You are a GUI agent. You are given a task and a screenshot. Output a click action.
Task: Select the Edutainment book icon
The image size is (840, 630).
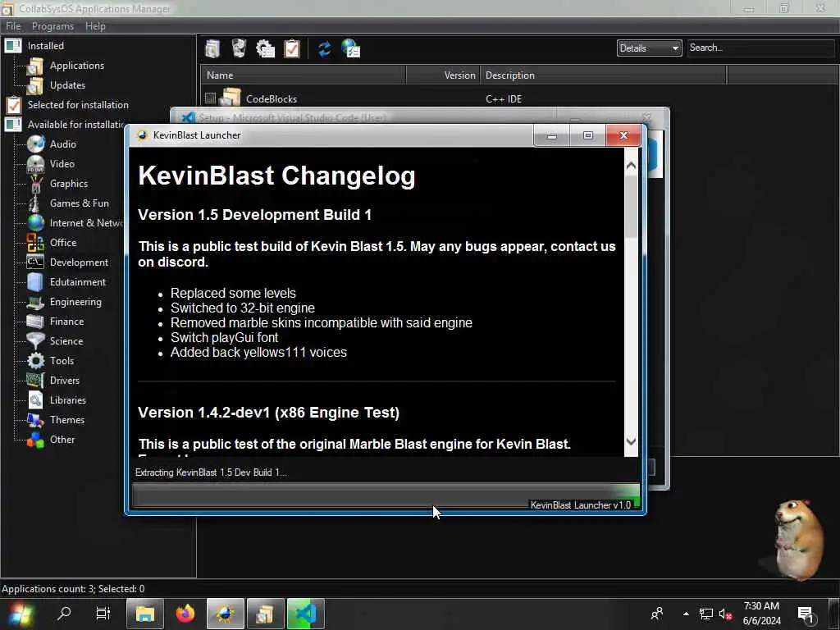click(35, 282)
